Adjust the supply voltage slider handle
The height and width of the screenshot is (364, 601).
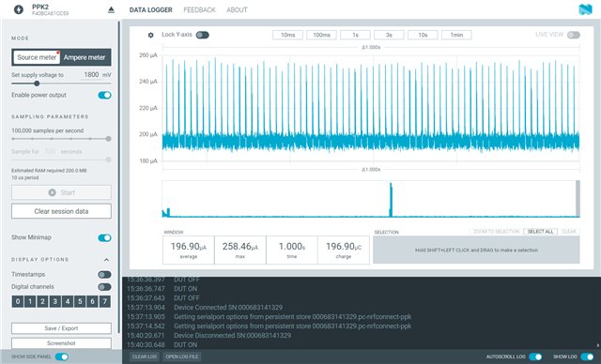pos(37,83)
